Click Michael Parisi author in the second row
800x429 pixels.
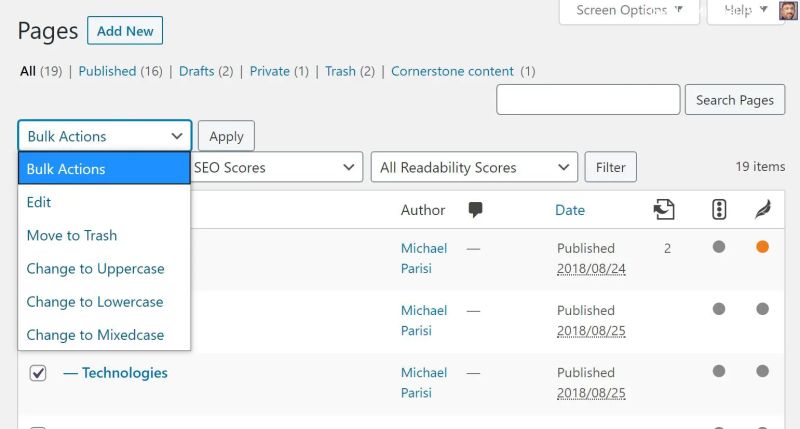coord(423,320)
